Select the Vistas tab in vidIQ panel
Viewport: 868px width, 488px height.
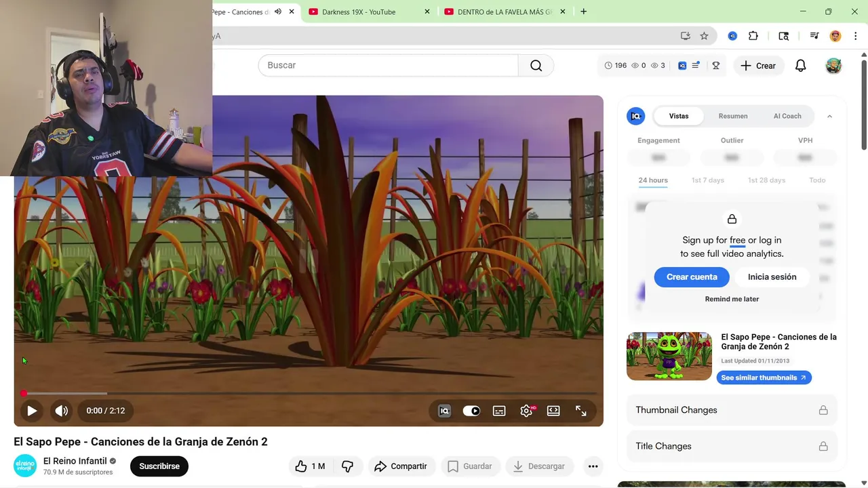(679, 116)
